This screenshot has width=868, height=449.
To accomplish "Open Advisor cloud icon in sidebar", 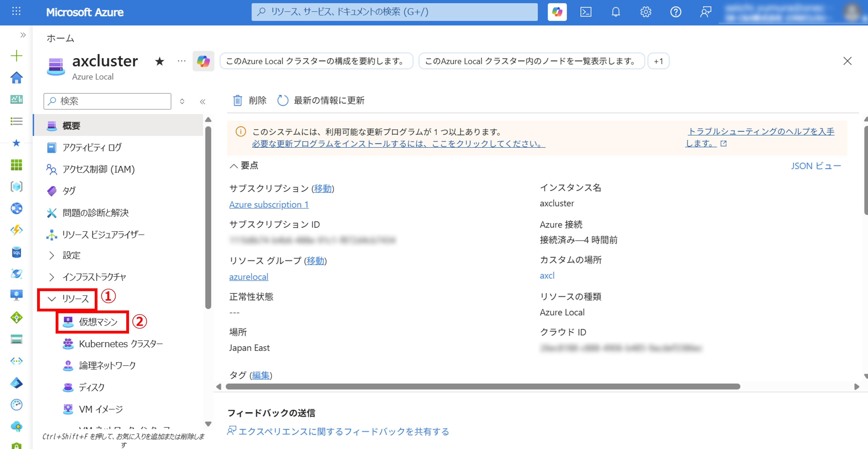I will 17,427.
